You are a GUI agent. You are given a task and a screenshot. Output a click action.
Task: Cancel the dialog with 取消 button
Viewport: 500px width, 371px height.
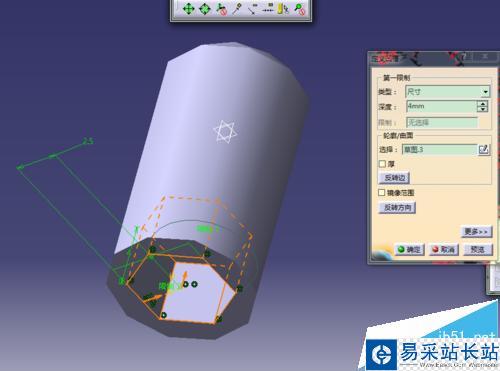pyautogui.click(x=444, y=249)
